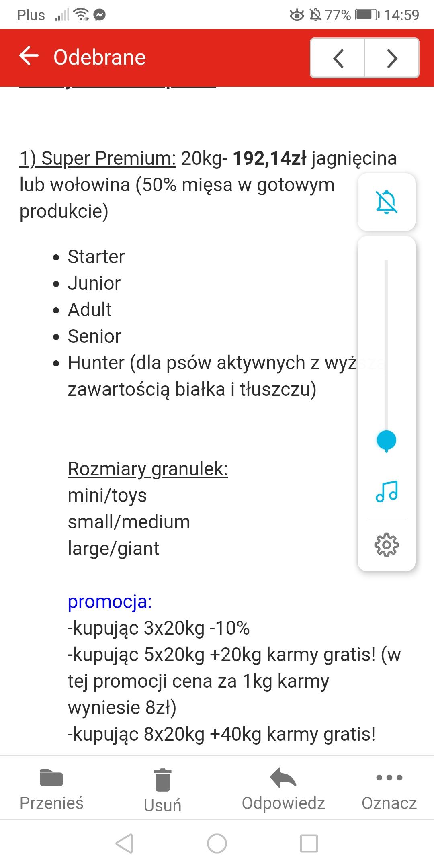
Task: Tap the music note media icon
Action: (386, 491)
